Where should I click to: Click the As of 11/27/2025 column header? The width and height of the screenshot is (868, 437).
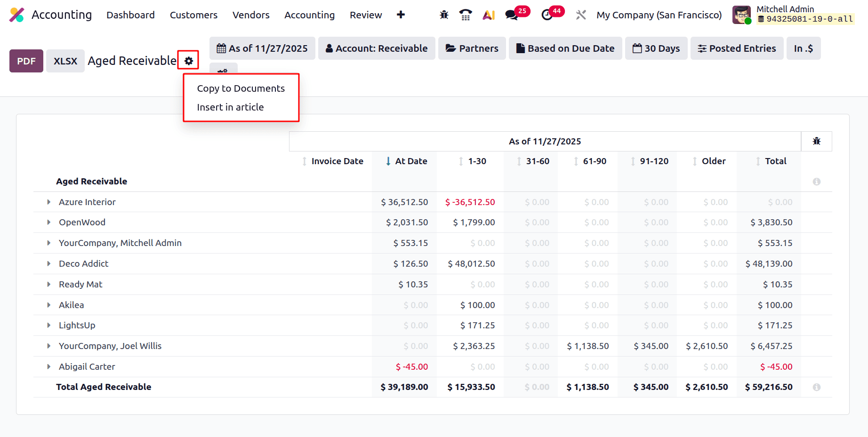pyautogui.click(x=545, y=142)
